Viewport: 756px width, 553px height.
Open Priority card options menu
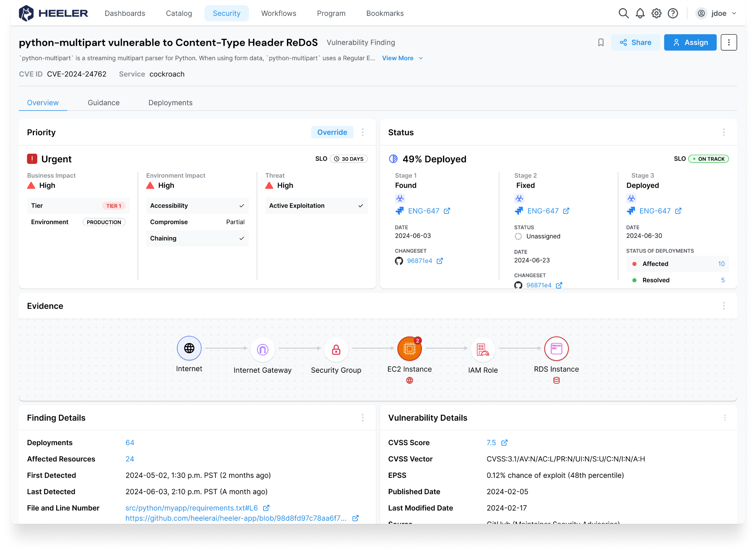363,132
